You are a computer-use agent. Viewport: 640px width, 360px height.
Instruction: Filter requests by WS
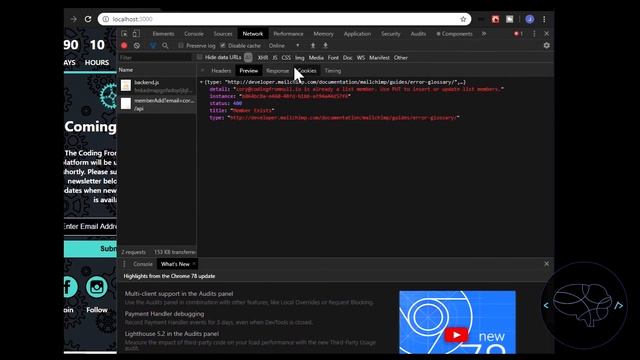point(361,58)
